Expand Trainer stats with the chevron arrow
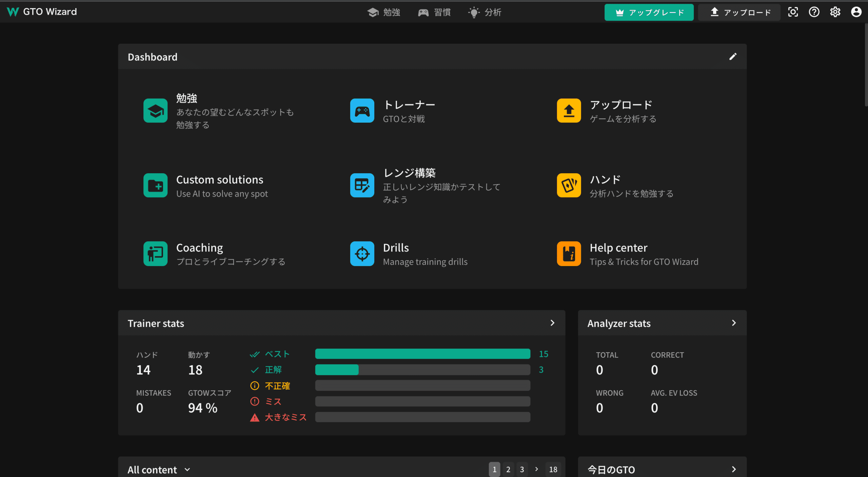Viewport: 868px width, 477px height. point(552,323)
